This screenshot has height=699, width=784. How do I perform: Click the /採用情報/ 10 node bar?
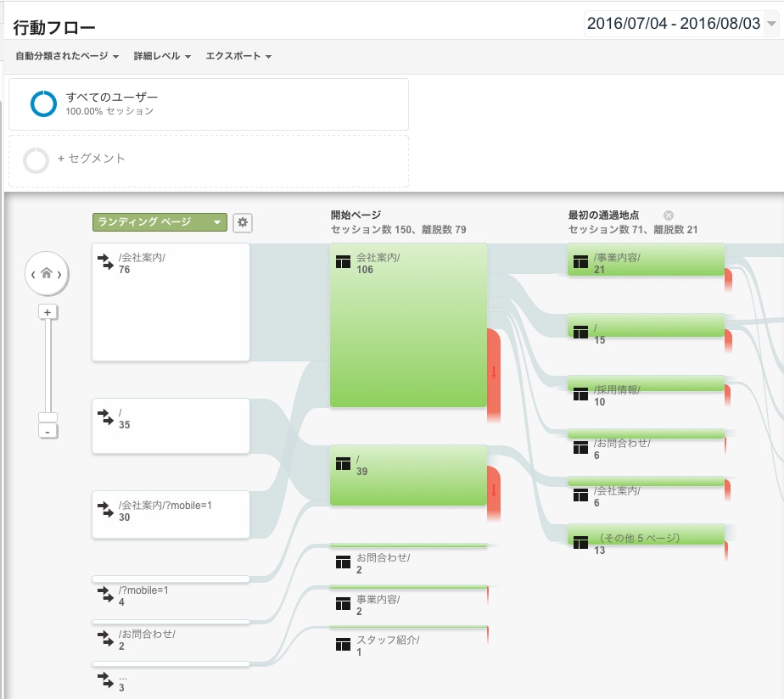pyautogui.click(x=646, y=383)
